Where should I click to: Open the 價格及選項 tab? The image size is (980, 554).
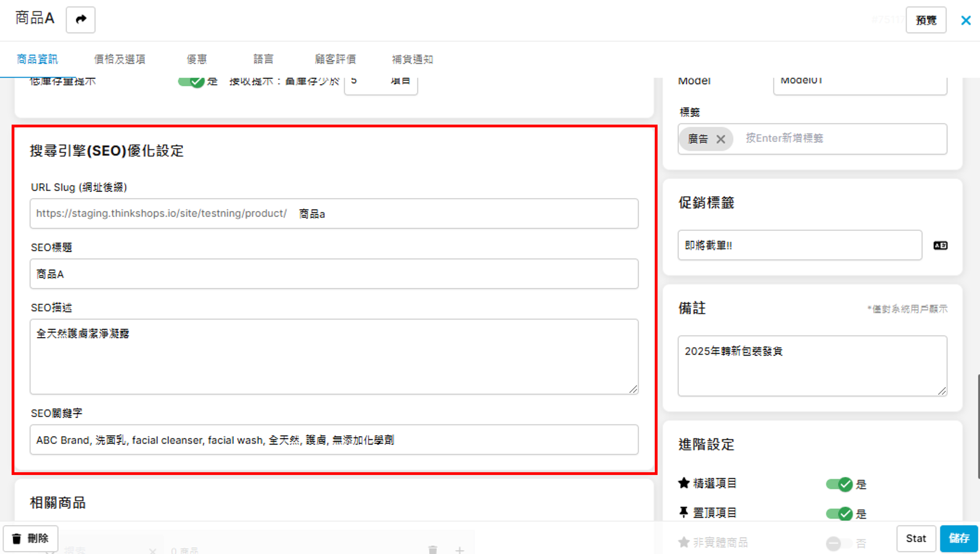(x=119, y=59)
